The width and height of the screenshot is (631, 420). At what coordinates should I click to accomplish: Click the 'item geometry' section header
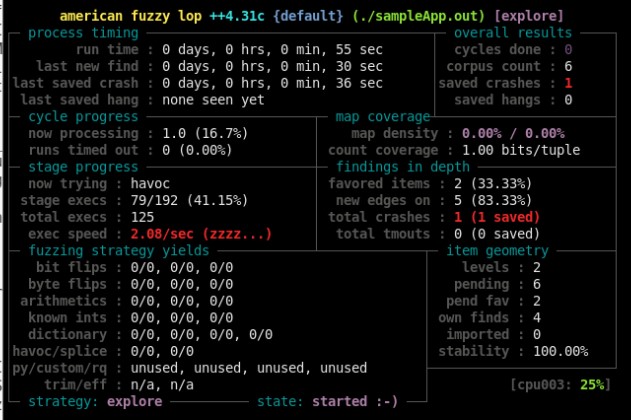click(x=497, y=251)
